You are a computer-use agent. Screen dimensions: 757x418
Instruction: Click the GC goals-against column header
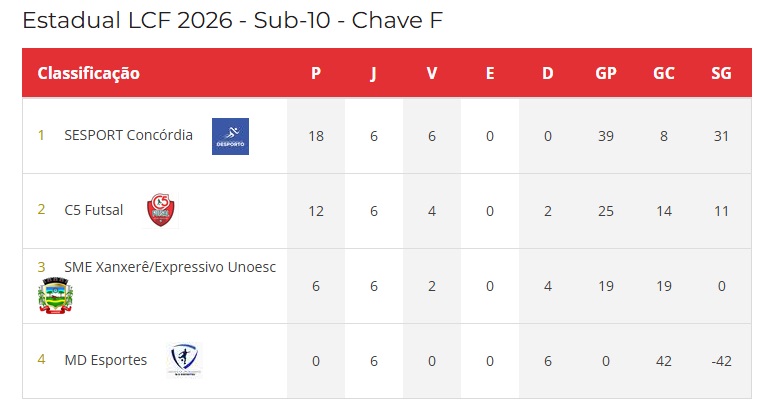664,73
